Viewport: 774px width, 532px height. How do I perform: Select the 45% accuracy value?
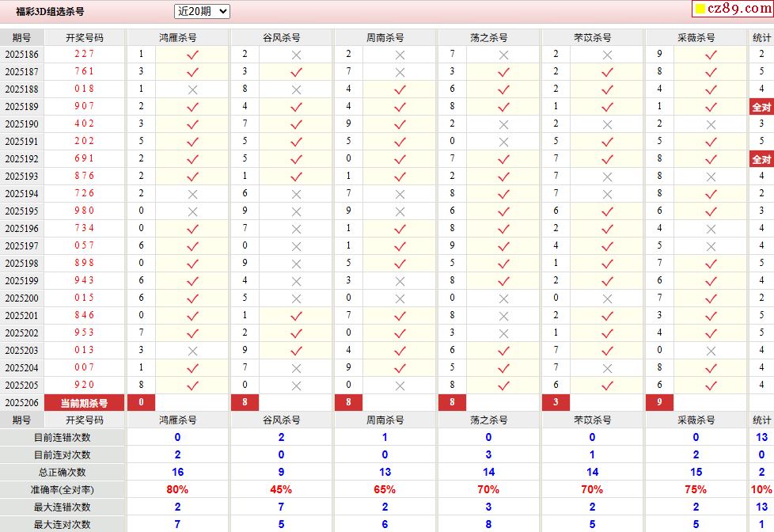click(281, 489)
